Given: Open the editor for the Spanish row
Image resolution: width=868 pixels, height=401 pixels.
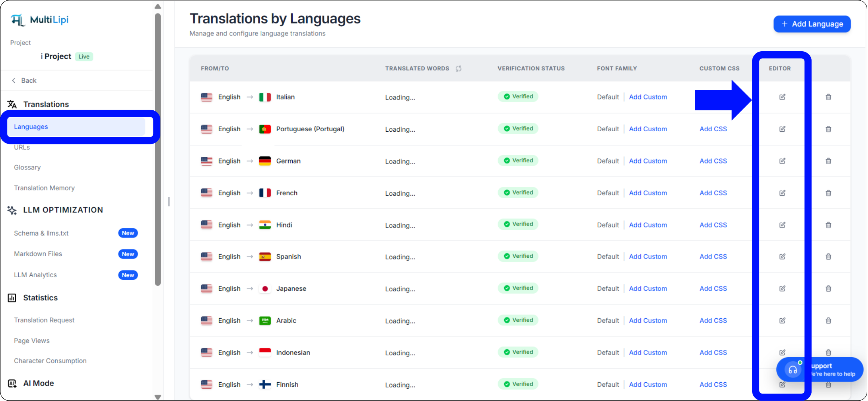Looking at the screenshot, I should tap(782, 257).
